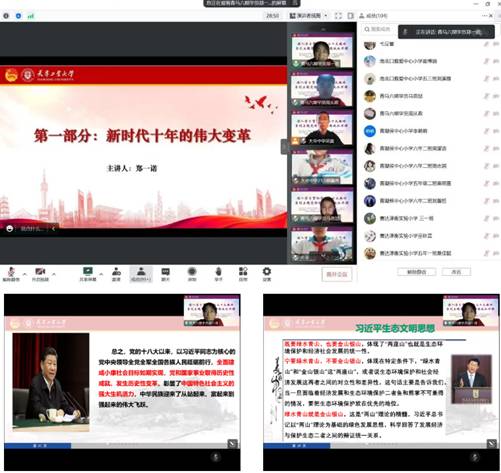This screenshot has height=473, width=501.
Task: Open the members management icon
Action: (x=141, y=275)
